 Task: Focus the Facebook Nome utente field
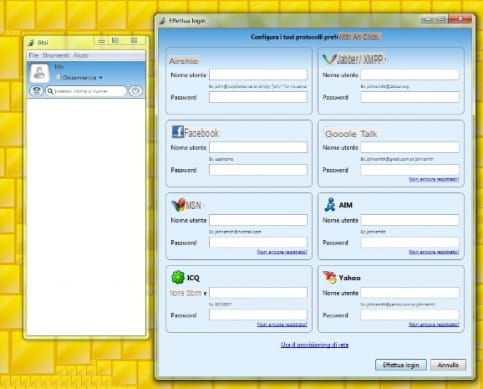coord(258,147)
